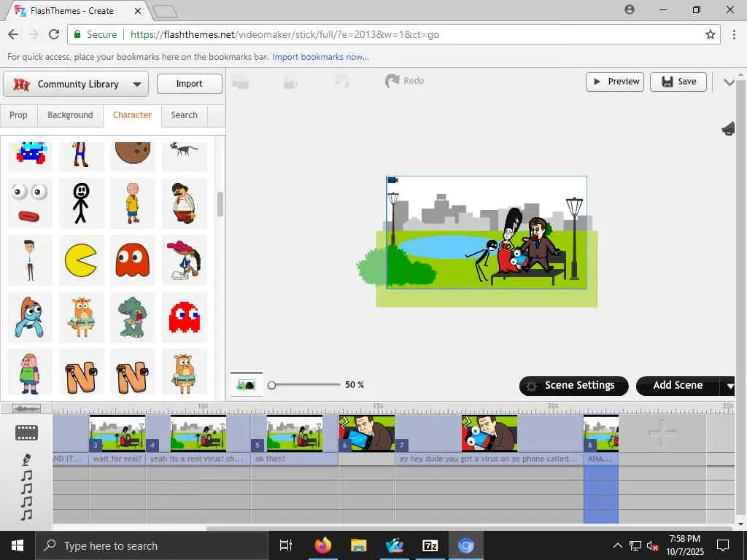
Task: Select the 'ay hey dude you got a virus' clip
Action: [x=489, y=459]
